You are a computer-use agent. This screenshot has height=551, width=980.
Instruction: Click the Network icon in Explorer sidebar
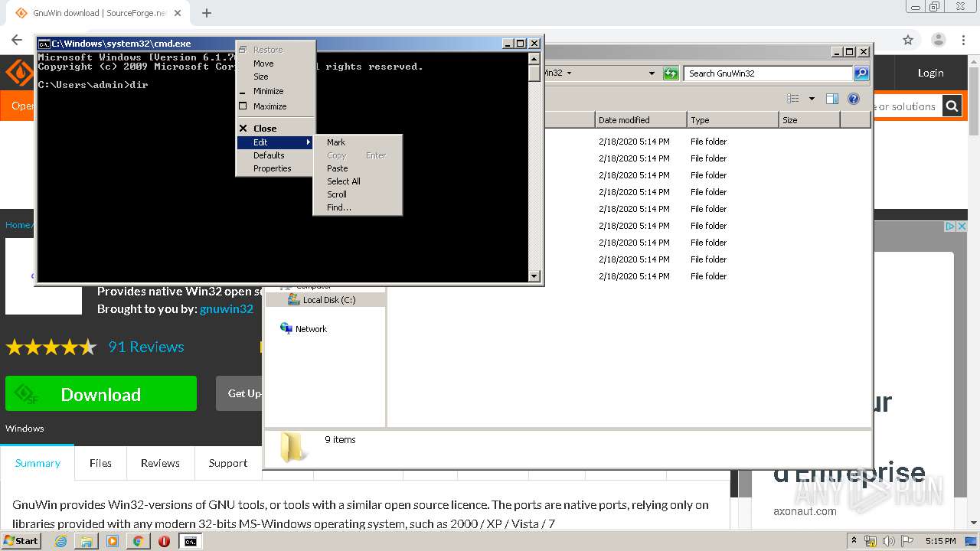point(286,328)
